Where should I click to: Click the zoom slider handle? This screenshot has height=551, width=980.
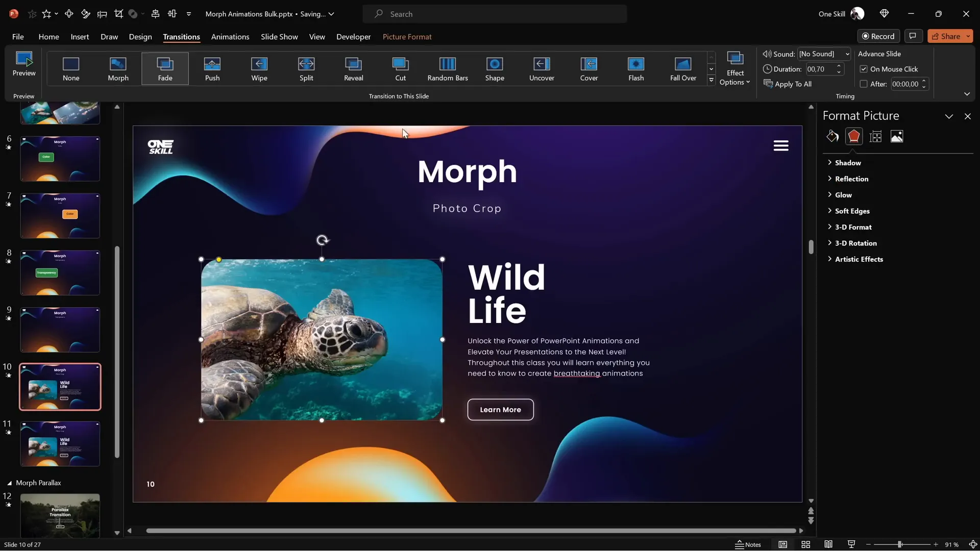(900, 544)
